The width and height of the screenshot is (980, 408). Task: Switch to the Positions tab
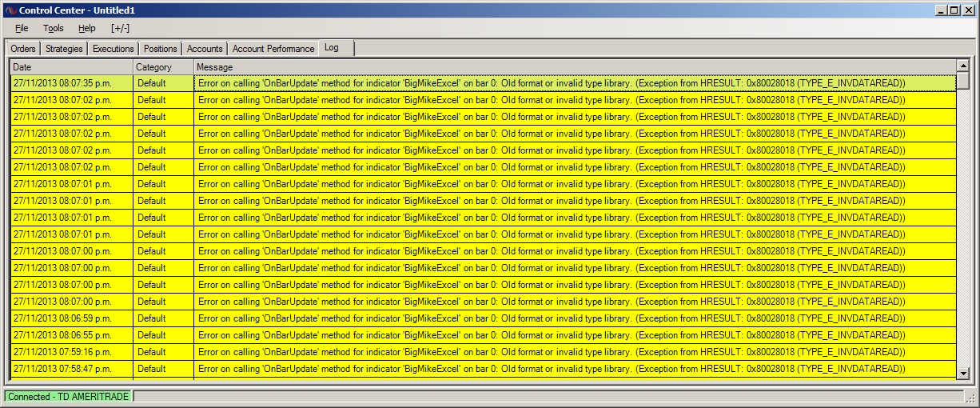point(160,49)
